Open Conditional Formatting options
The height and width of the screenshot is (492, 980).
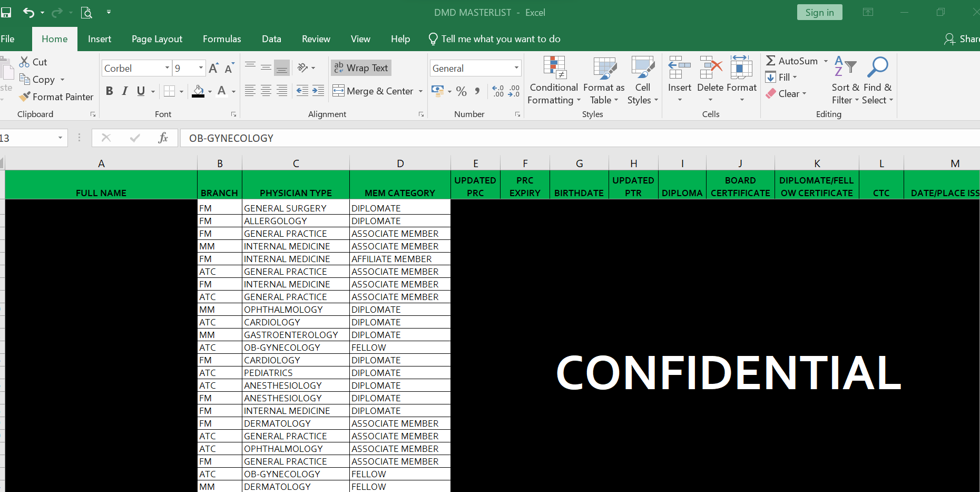pos(554,80)
